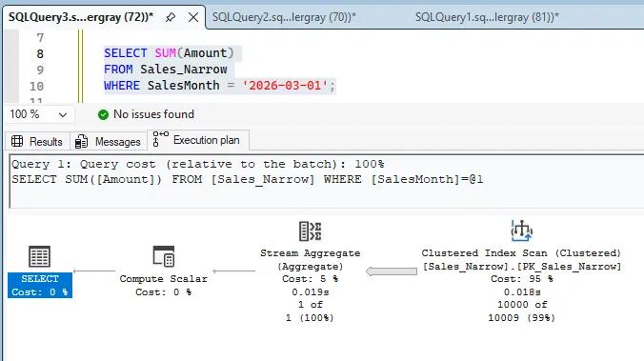Click line number 8 in the editor gutter
644x361 pixels.
point(40,53)
